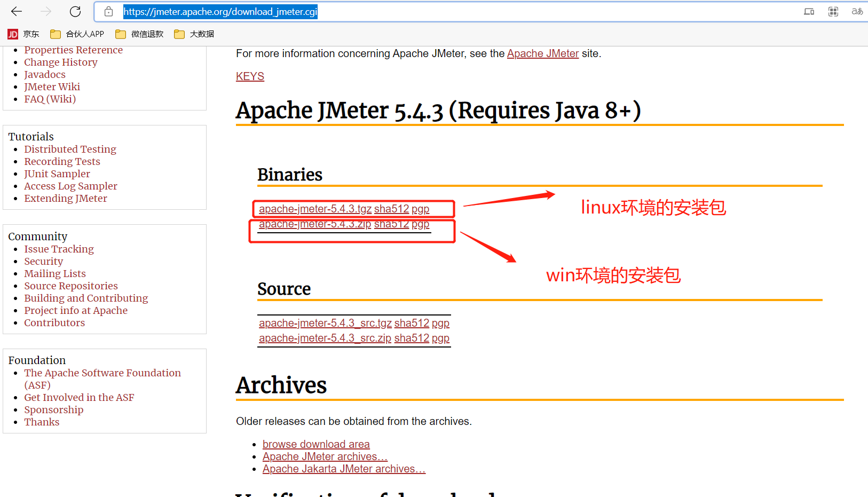The height and width of the screenshot is (497, 868).
Task: Click the translate icon in the address bar
Action: pos(857,12)
